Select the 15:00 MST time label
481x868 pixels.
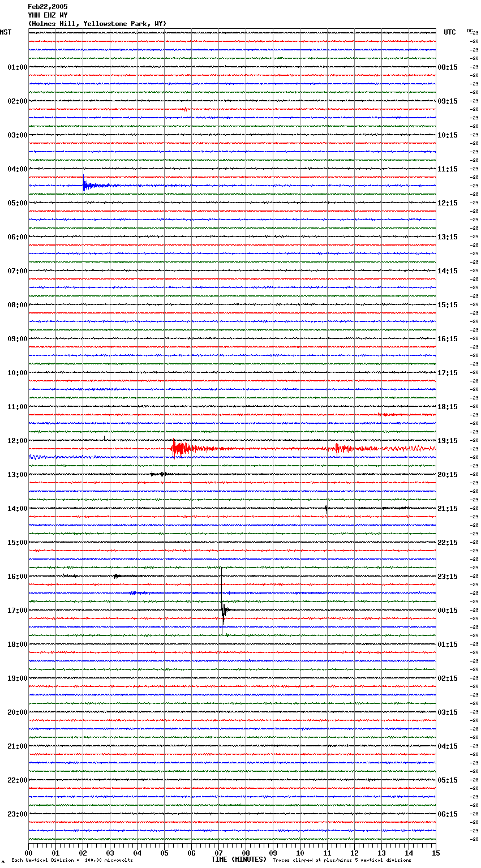click(x=18, y=543)
